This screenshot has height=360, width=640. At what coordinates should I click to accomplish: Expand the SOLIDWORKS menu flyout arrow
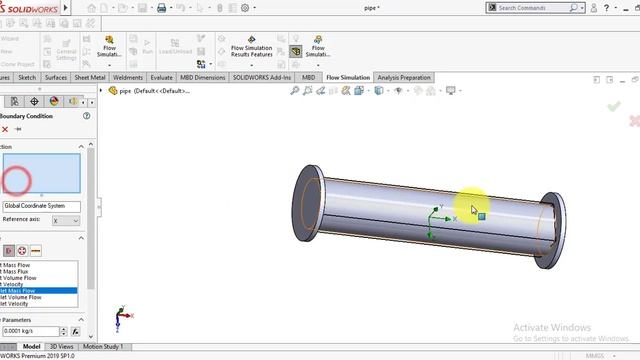(66, 8)
